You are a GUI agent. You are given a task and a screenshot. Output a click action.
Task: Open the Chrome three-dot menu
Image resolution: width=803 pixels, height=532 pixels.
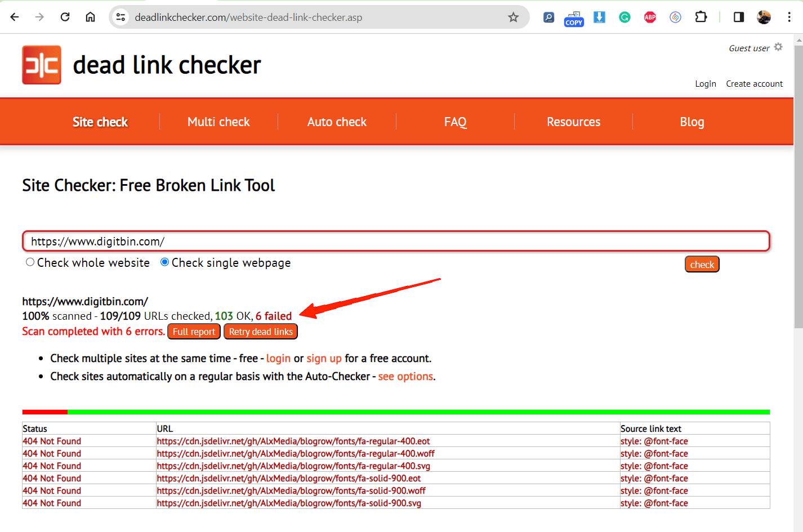point(789,17)
